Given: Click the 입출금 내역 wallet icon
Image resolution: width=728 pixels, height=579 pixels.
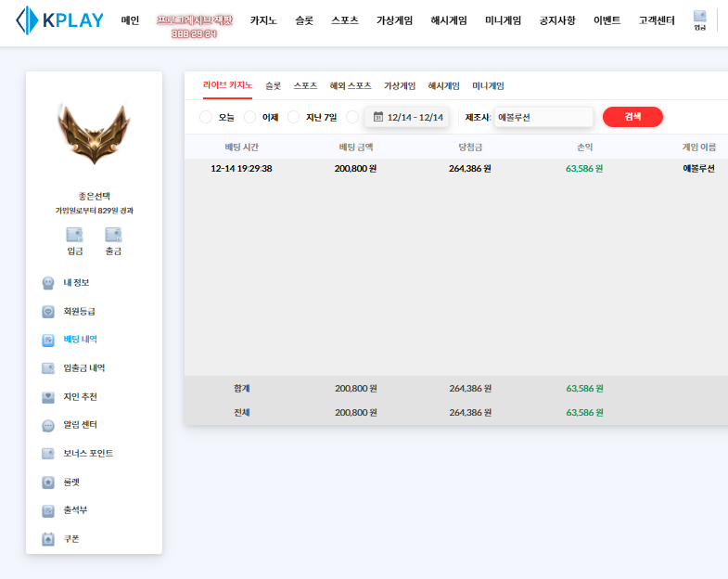Looking at the screenshot, I should click(48, 368).
